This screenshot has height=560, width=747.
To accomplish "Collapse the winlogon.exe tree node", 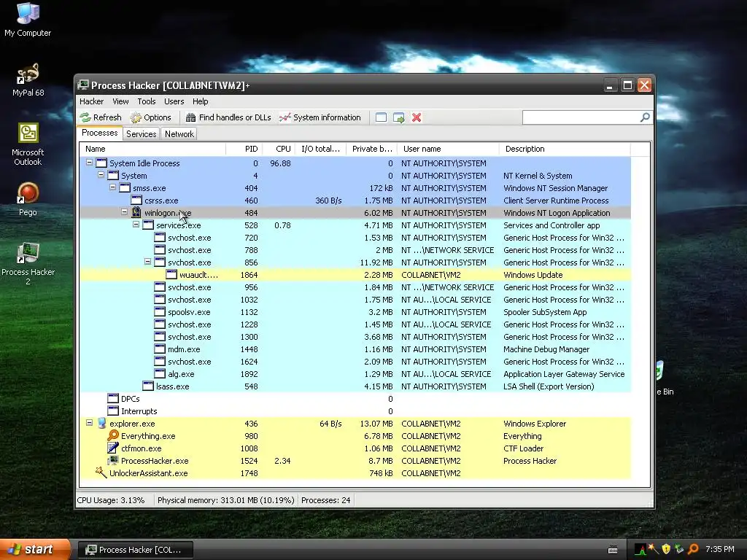I will click(124, 212).
